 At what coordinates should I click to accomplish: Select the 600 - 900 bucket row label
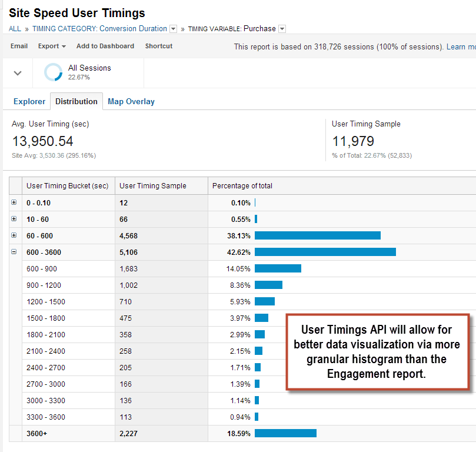tap(42, 268)
